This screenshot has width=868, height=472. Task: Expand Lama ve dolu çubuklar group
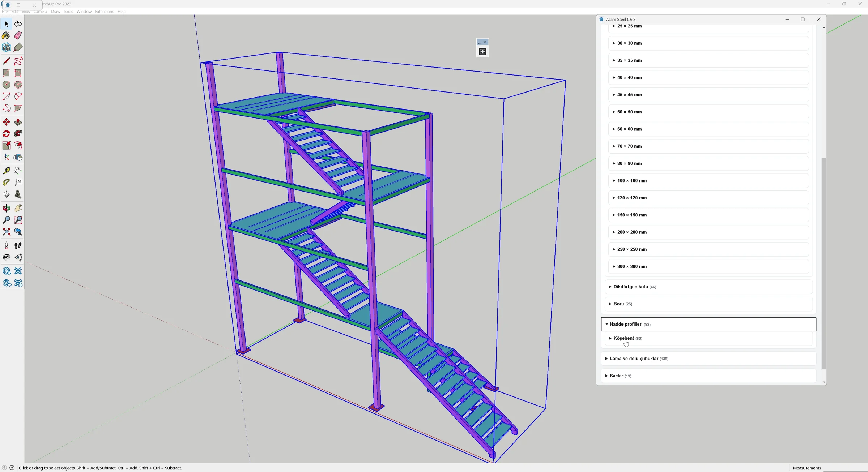click(708, 359)
